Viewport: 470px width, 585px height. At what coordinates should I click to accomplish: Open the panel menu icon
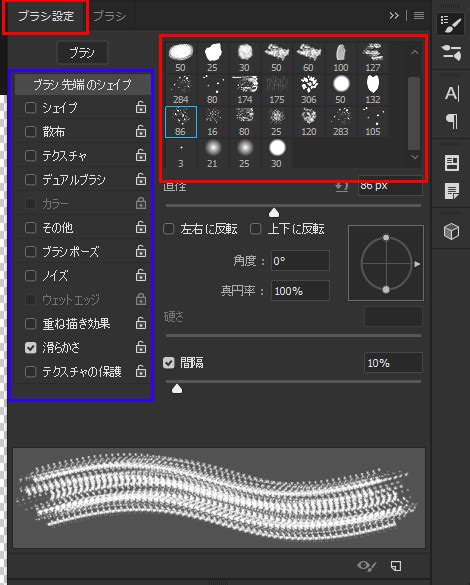419,16
